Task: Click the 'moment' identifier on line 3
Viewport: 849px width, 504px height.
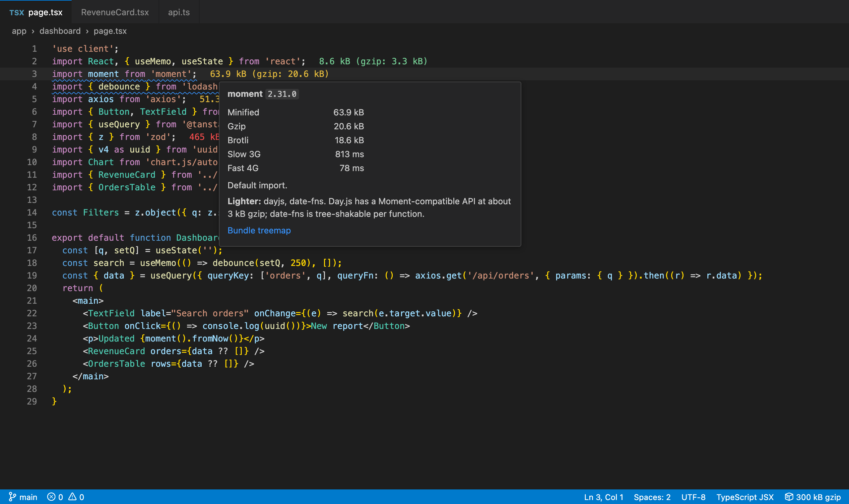Action: click(103, 74)
